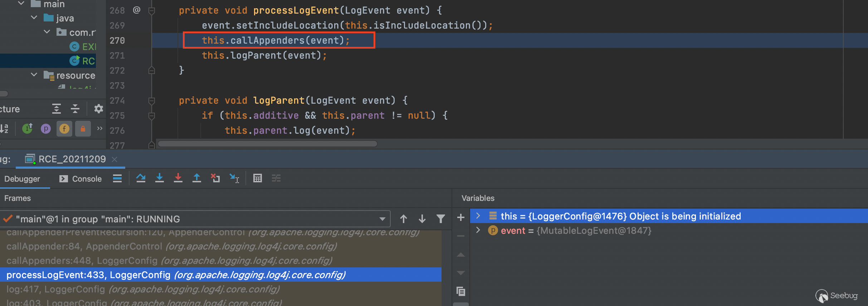The width and height of the screenshot is (868, 306).
Task: Expand the event MutableLogEvent variable
Action: point(478,230)
